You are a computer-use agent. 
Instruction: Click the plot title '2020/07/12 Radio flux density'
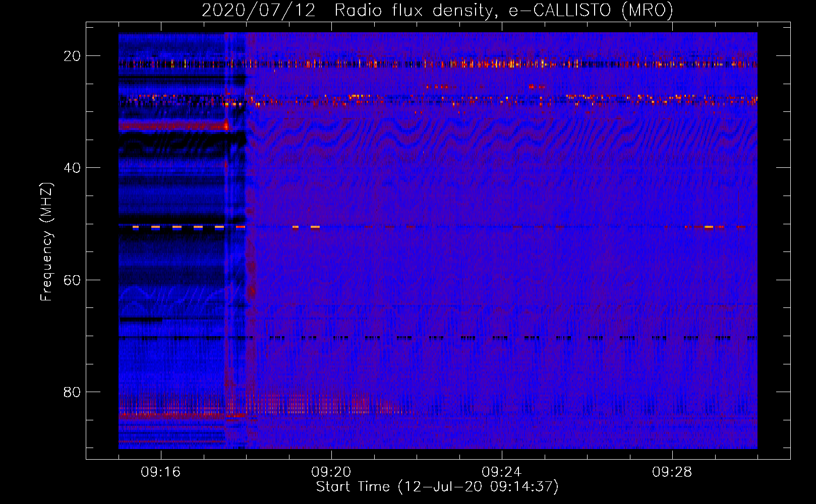pyautogui.click(x=437, y=10)
